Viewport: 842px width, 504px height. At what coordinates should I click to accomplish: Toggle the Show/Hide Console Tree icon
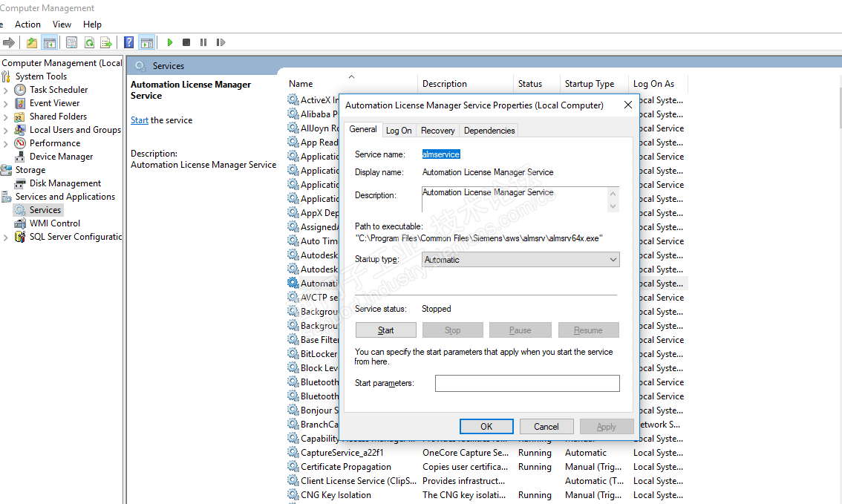point(50,42)
